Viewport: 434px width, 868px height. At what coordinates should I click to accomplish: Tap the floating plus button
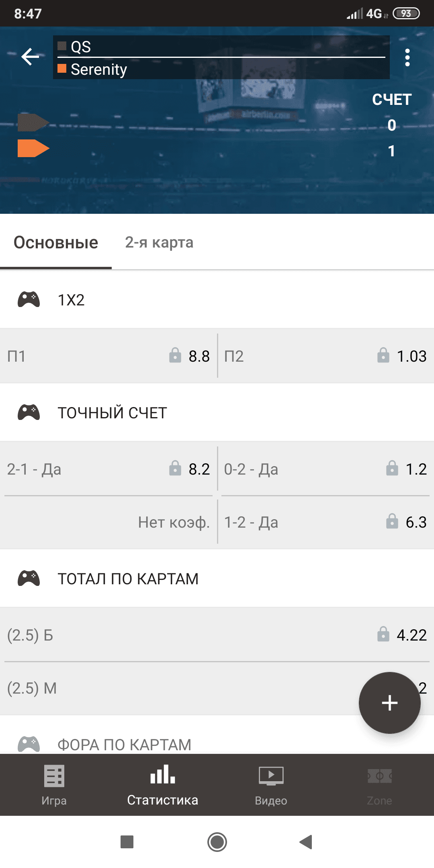389,703
